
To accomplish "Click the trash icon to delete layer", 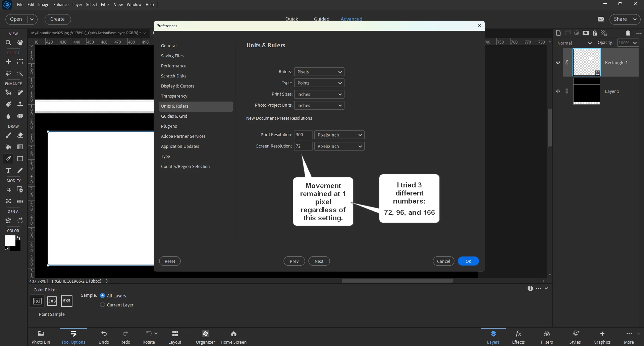I will [x=628, y=33].
